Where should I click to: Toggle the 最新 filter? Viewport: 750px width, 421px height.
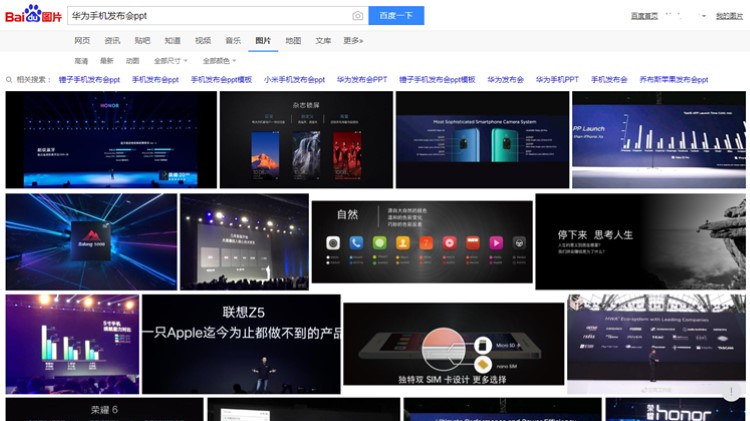click(x=107, y=61)
